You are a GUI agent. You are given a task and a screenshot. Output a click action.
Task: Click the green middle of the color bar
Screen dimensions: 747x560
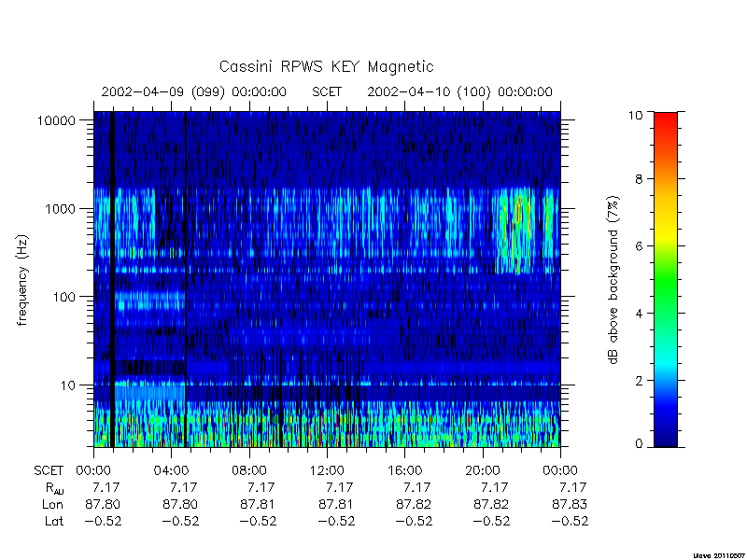pyautogui.click(x=666, y=280)
